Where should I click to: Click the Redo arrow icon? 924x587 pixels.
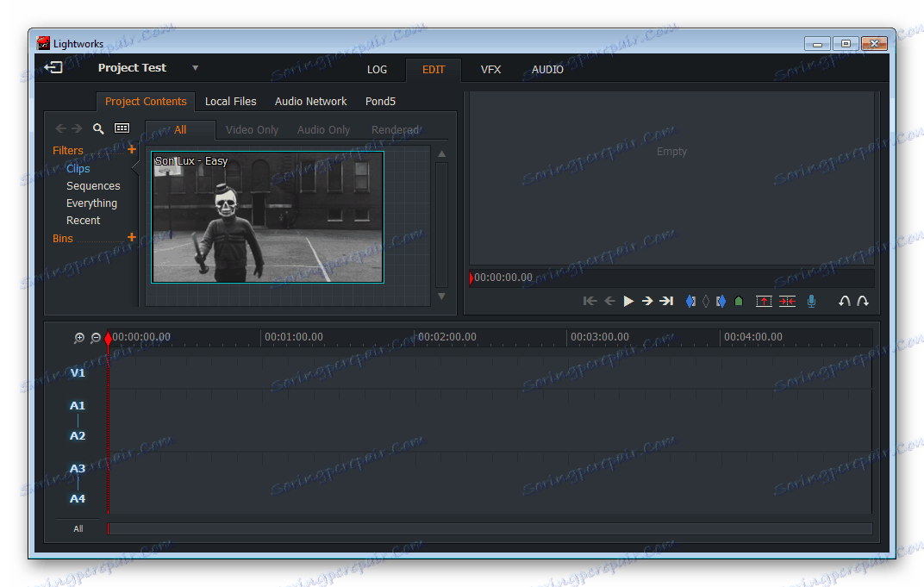863,301
